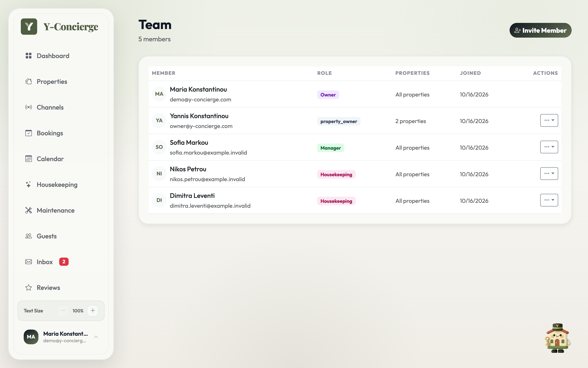Click the Owner role badge
This screenshot has height=368, width=588.
(x=328, y=95)
